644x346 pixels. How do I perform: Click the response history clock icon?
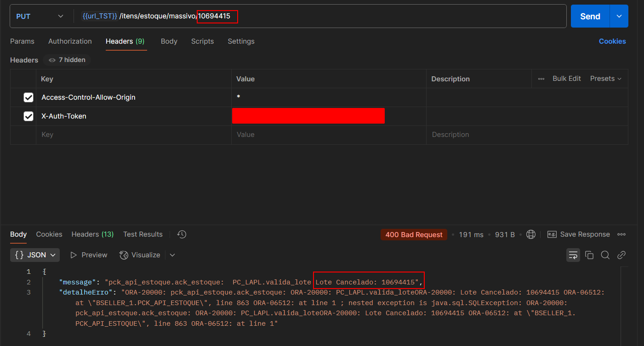click(182, 234)
